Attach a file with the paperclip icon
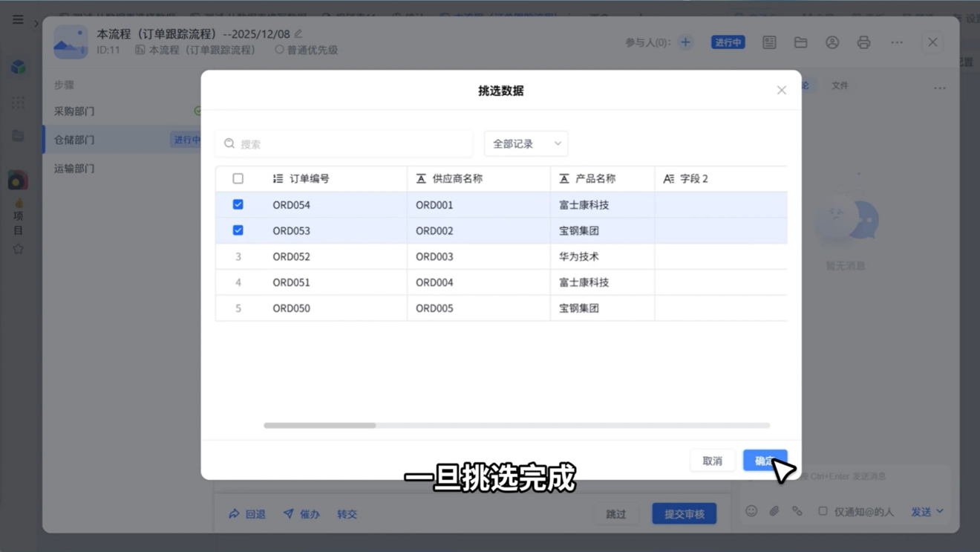The image size is (980, 552). click(774, 511)
